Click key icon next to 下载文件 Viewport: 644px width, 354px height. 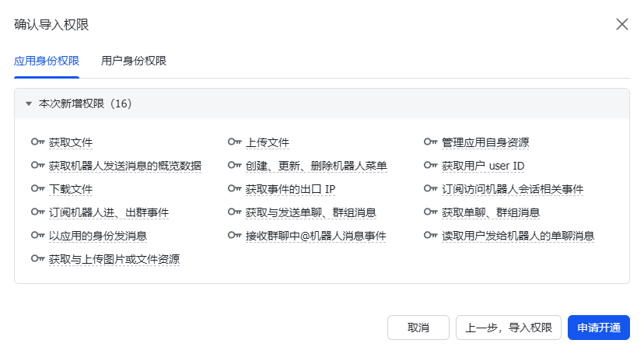click(x=37, y=189)
